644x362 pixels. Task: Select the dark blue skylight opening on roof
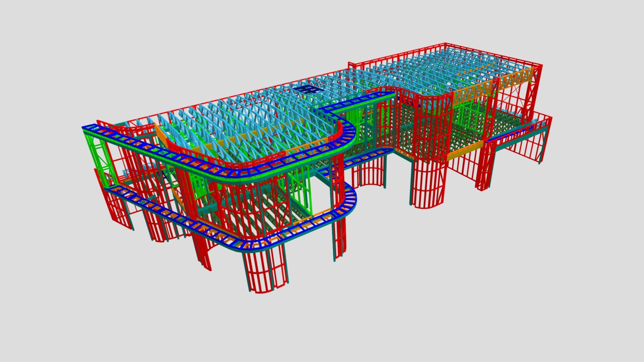(x=309, y=89)
